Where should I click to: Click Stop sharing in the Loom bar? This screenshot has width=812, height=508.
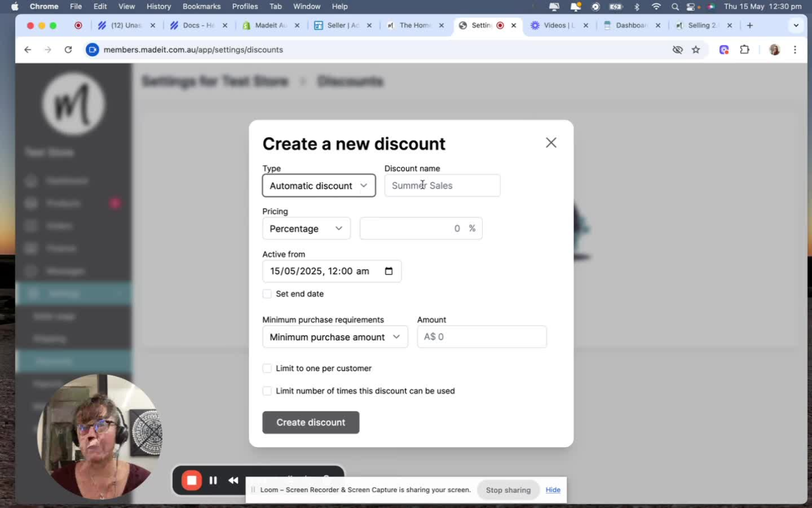point(509,490)
